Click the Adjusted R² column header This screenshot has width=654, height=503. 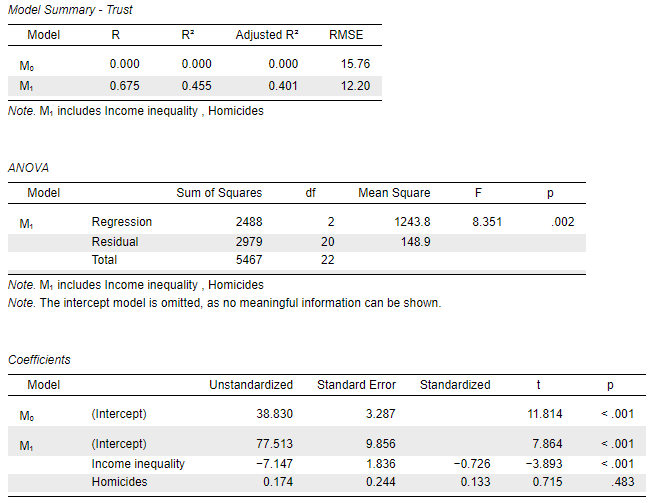267,35
